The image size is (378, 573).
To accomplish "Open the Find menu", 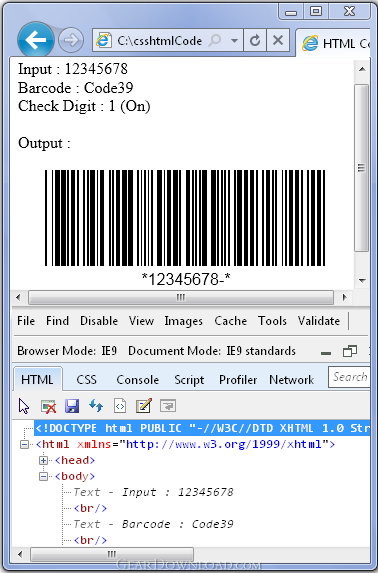I will pyautogui.click(x=57, y=321).
